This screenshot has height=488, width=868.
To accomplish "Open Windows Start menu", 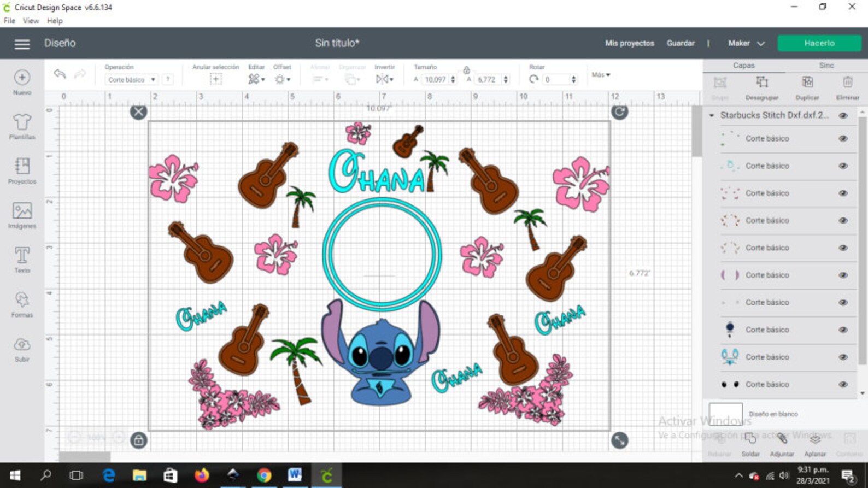I will click(15, 475).
